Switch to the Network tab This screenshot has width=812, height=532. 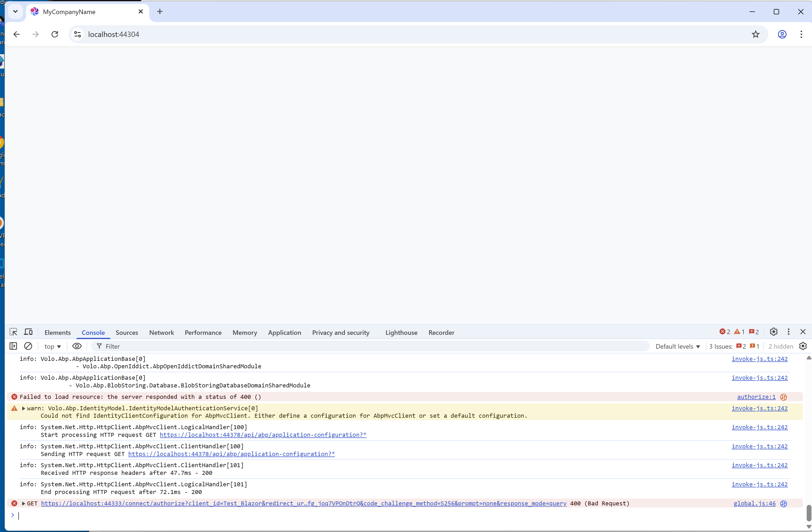[161, 333]
